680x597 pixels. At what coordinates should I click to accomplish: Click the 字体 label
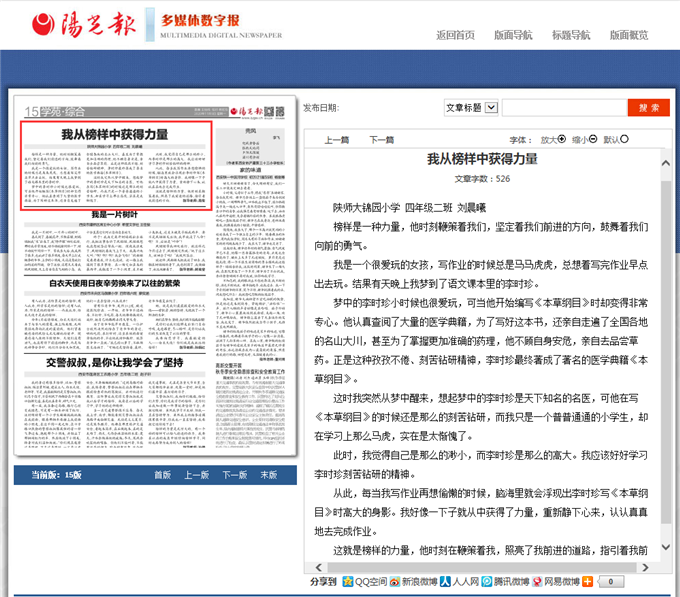520,140
